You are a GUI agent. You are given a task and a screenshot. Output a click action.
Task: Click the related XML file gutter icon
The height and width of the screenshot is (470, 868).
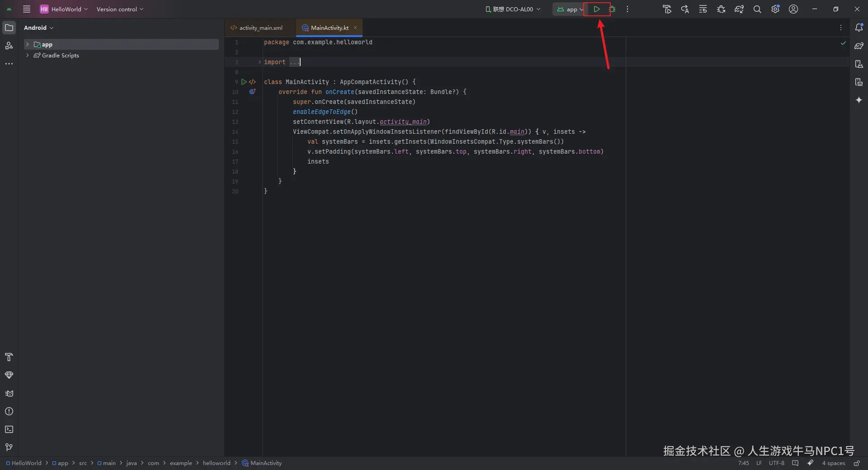tap(252, 82)
